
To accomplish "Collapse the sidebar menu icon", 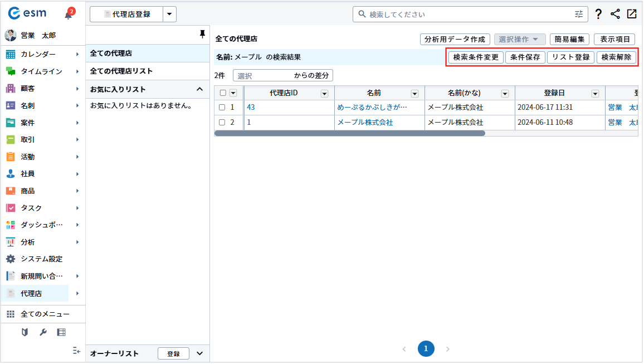I will point(76,351).
